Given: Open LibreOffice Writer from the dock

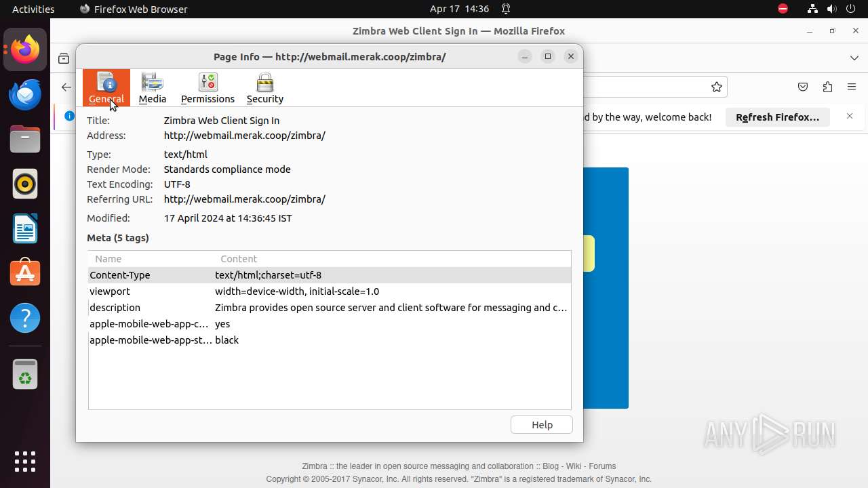Looking at the screenshot, I should point(25,228).
